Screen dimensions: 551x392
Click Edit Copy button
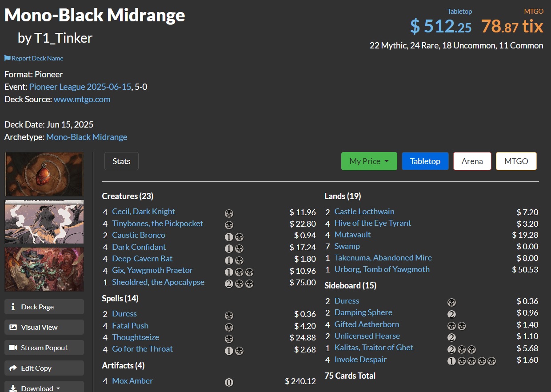pos(44,368)
